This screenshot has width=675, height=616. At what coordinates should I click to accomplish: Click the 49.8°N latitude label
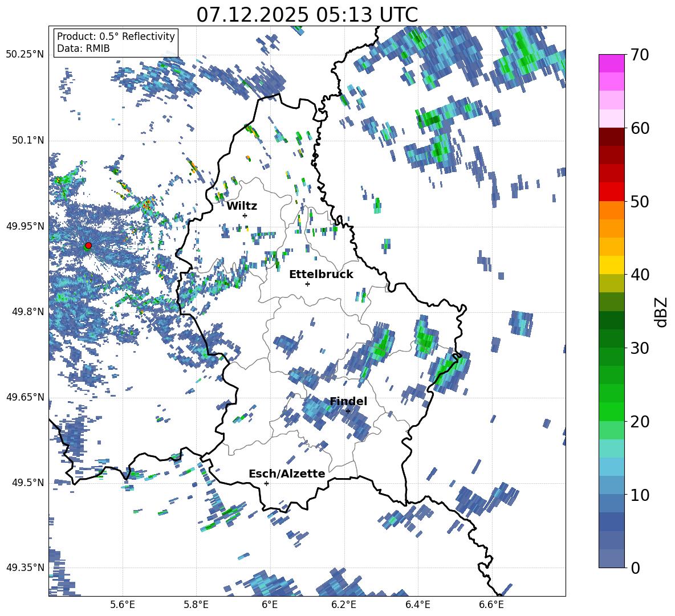tap(29, 312)
